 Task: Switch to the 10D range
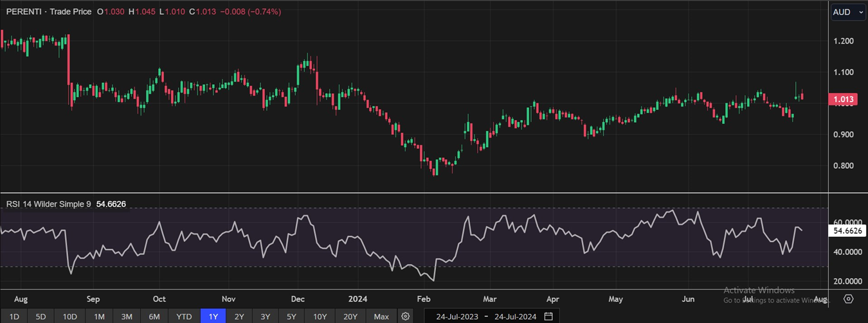(69, 317)
